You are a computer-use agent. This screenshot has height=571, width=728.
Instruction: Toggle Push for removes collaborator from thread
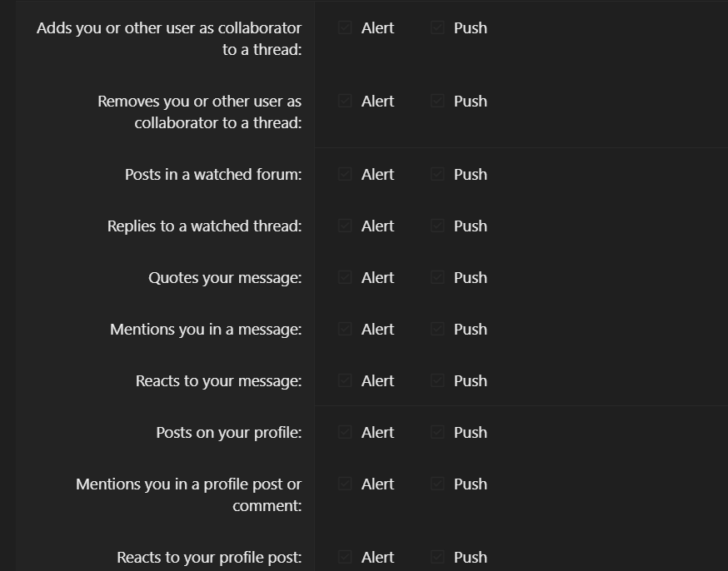pyautogui.click(x=438, y=102)
